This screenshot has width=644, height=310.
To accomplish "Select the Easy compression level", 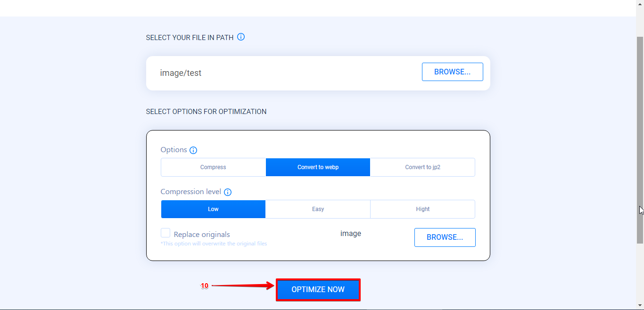I will coord(318,209).
